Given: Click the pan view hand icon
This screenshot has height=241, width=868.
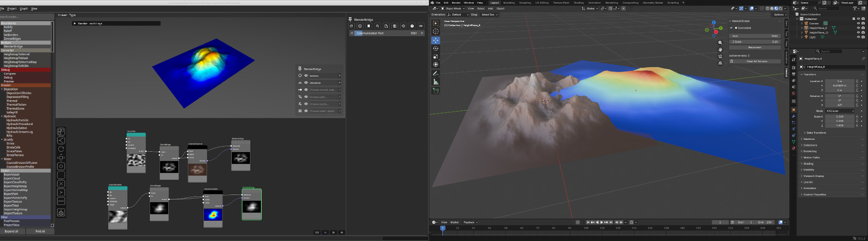Looking at the screenshot, I should pyautogui.click(x=720, y=50).
